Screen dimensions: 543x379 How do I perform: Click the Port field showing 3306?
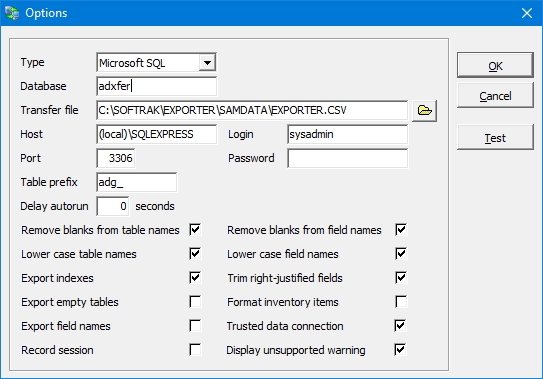point(116,158)
